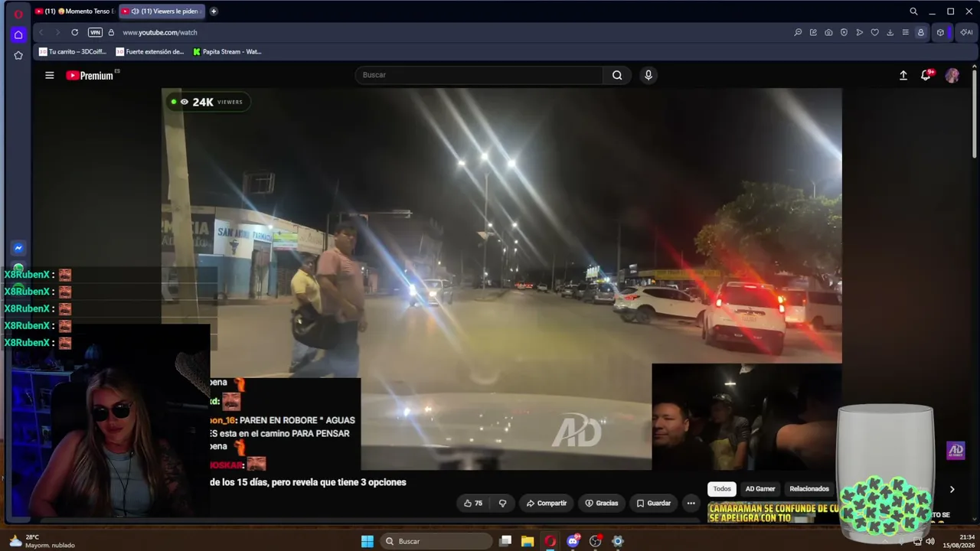Screen dimensions: 980x551
Task: Open the browser profile person icon
Action: (x=920, y=32)
